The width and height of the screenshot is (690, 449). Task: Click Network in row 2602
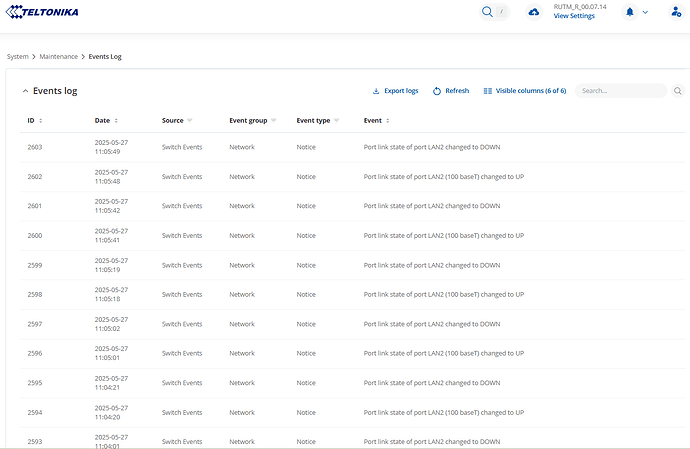[x=242, y=177]
